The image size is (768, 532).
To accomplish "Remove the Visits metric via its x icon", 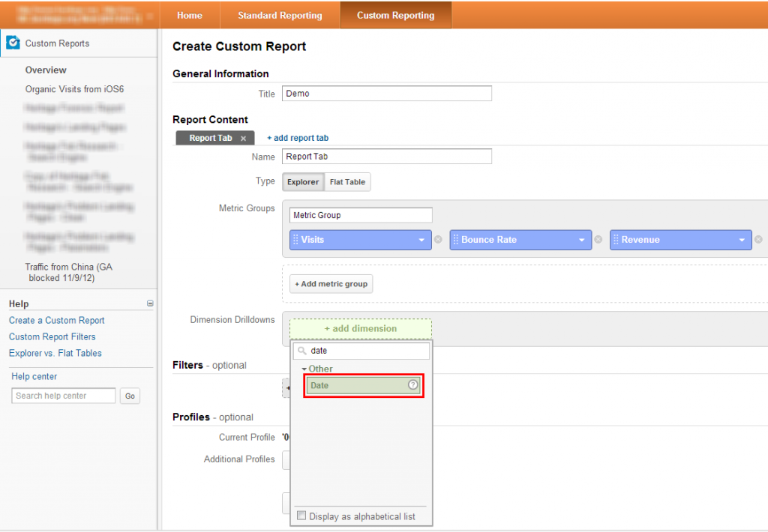I will point(438,240).
